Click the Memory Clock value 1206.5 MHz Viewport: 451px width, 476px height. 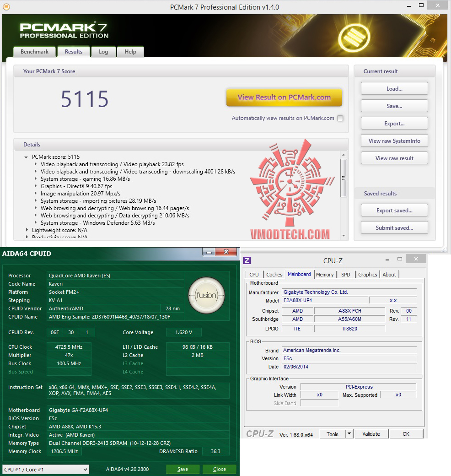click(64, 451)
